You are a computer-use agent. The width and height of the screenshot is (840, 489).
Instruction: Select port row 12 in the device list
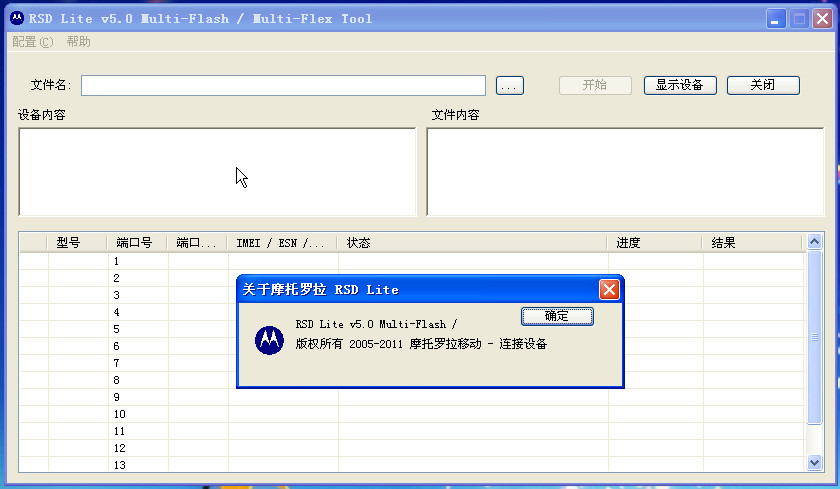tap(412, 448)
